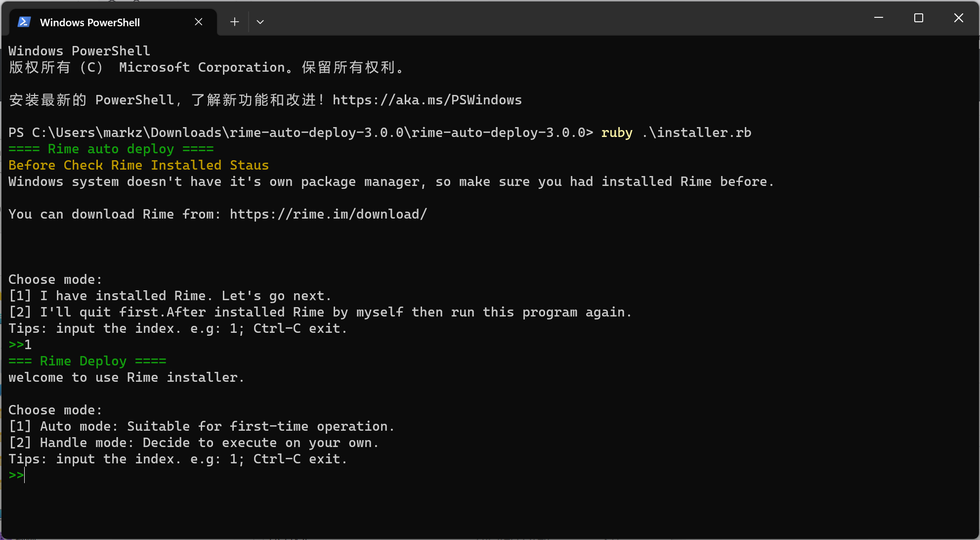The image size is (980, 540).
Task: Click the green 'Rime auto deploy' header
Action: click(x=111, y=149)
